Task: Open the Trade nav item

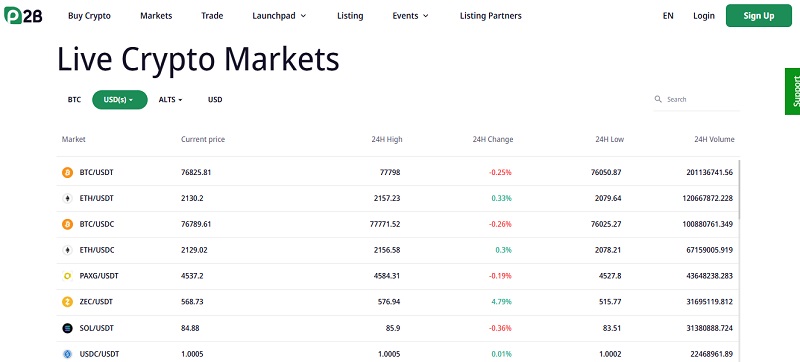Action: coord(212,16)
